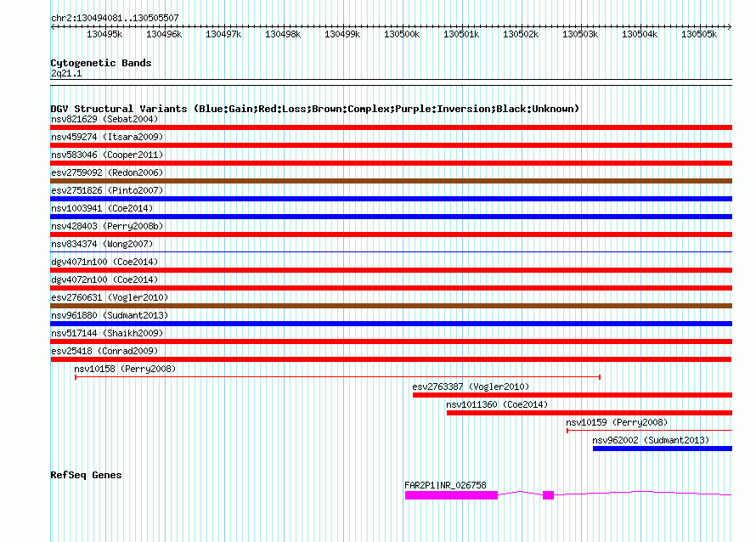Select the blue bar under nsv962002

tap(663, 449)
